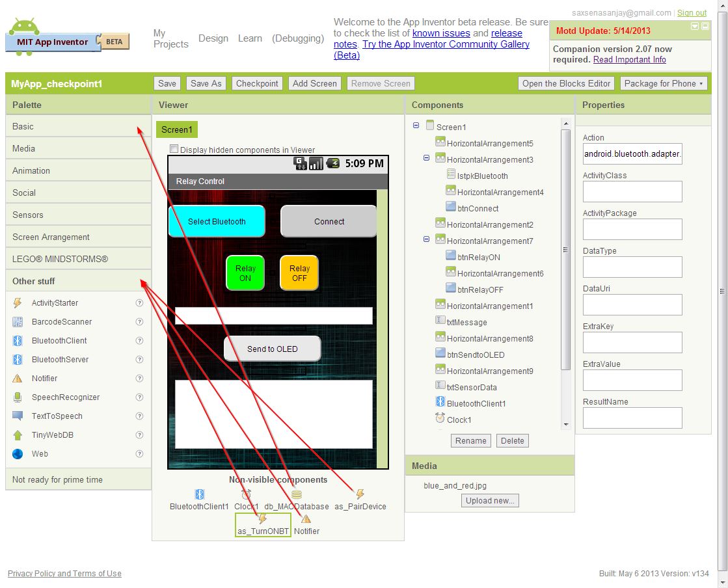Show help for BluetoothServer component
Viewport: 728px width, 588px height.
pos(139,360)
